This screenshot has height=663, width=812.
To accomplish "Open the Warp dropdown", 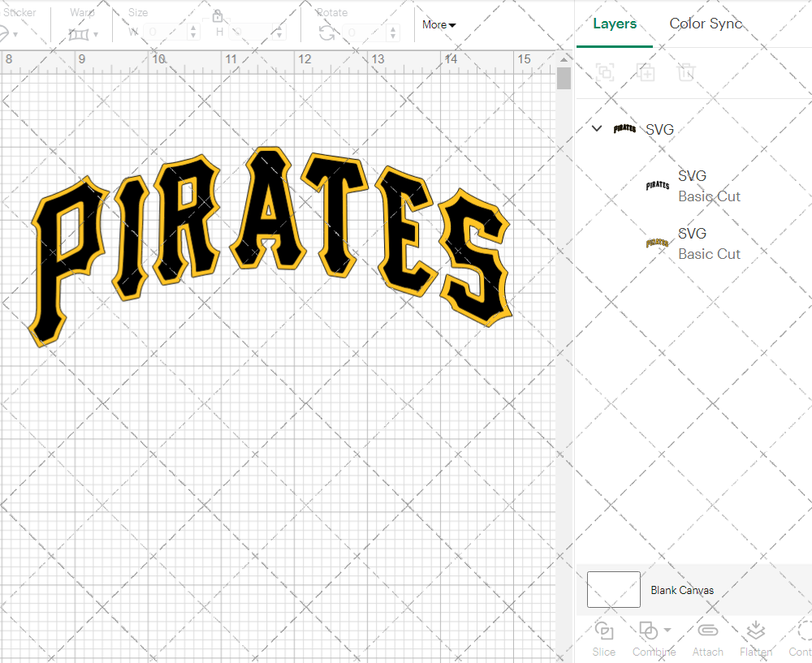I will [83, 34].
